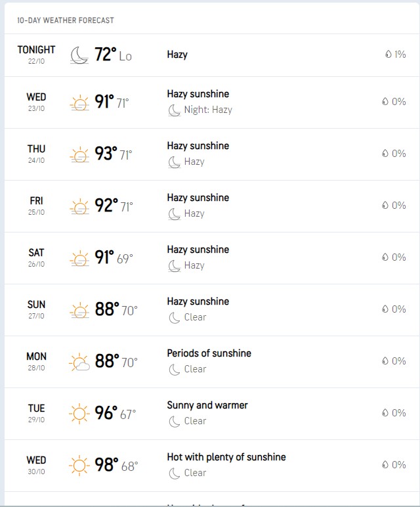This screenshot has height=507, width=420.
Task: Click the moon icon for Tonight
Action: [x=79, y=55]
